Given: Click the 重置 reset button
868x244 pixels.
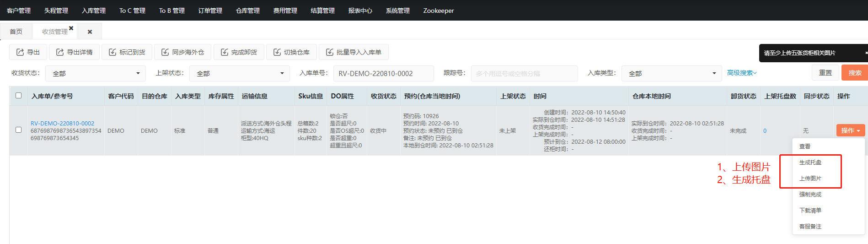Looking at the screenshot, I should coord(825,73).
